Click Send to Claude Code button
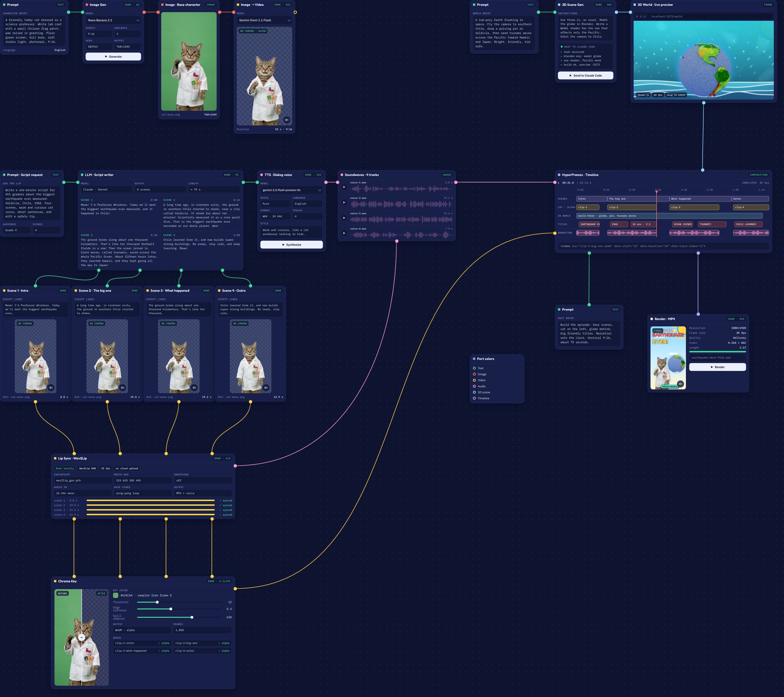 [586, 75]
